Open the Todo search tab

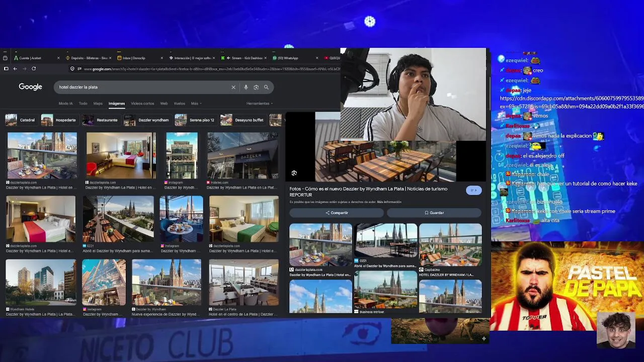[83, 104]
